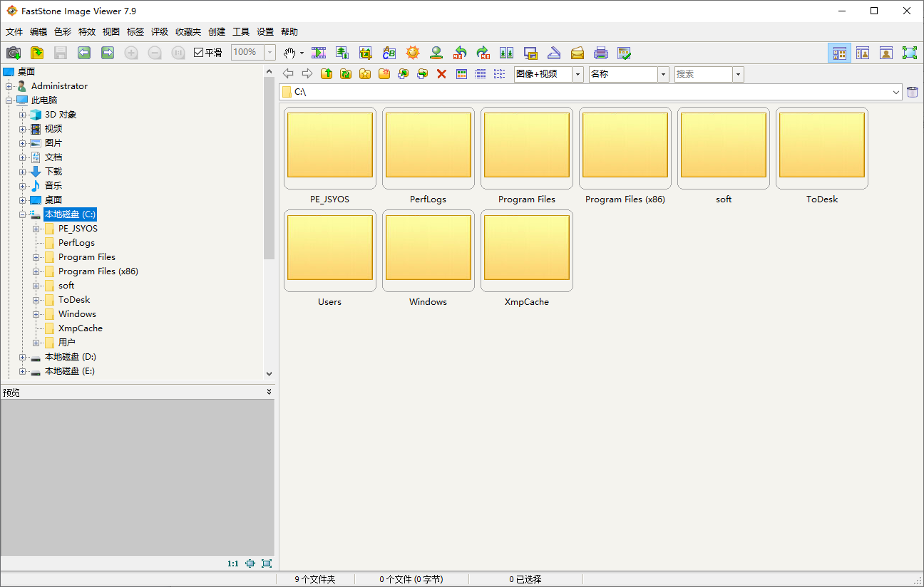Click the adjust lighting sun icon

pos(413,53)
